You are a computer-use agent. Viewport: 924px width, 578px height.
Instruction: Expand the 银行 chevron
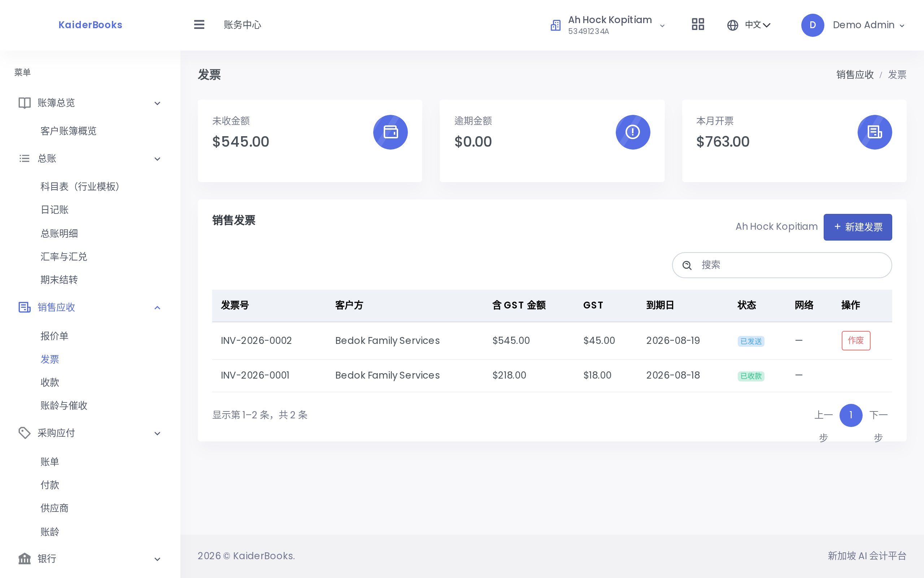coord(157,559)
